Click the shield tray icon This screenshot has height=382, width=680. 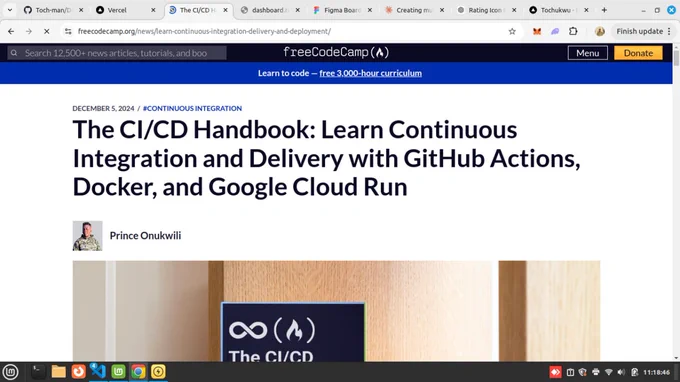(x=582, y=372)
